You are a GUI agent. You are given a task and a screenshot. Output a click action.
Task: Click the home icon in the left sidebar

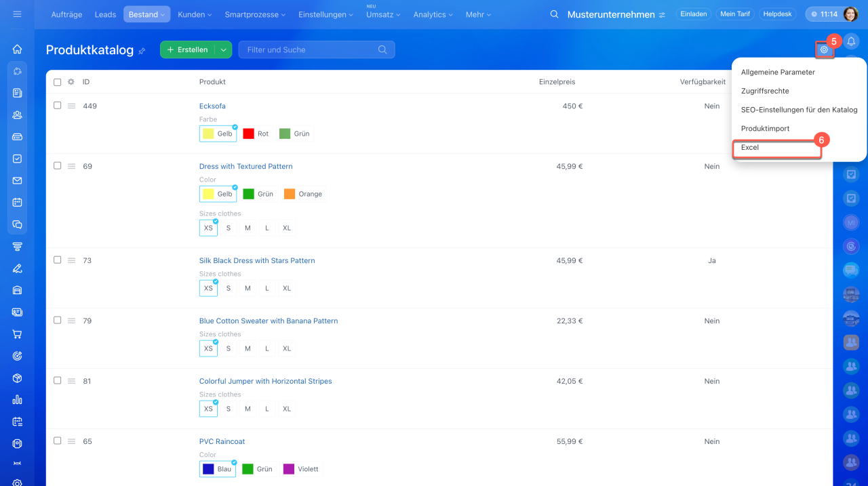coord(18,49)
